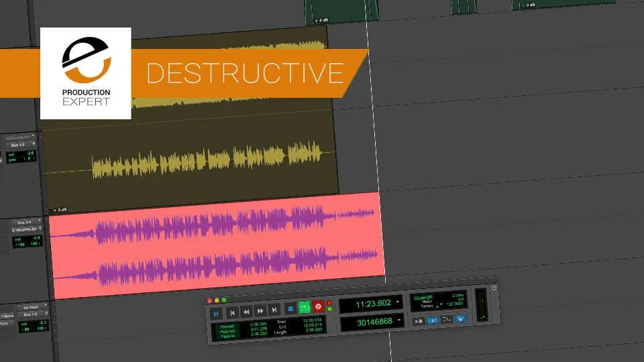Click the red close button of transport window

[209, 301]
